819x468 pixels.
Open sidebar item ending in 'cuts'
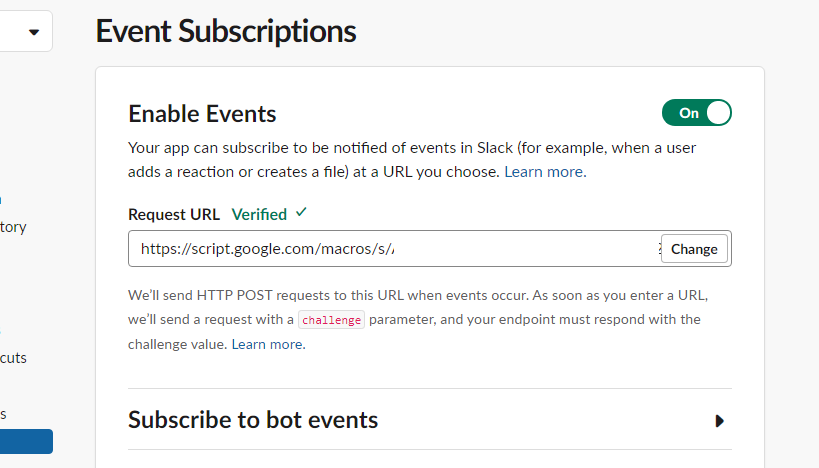[13, 357]
